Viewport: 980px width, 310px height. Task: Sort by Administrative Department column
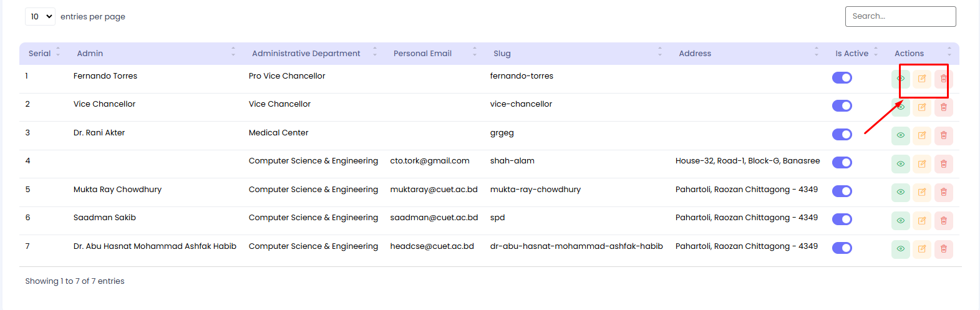pyautogui.click(x=306, y=54)
